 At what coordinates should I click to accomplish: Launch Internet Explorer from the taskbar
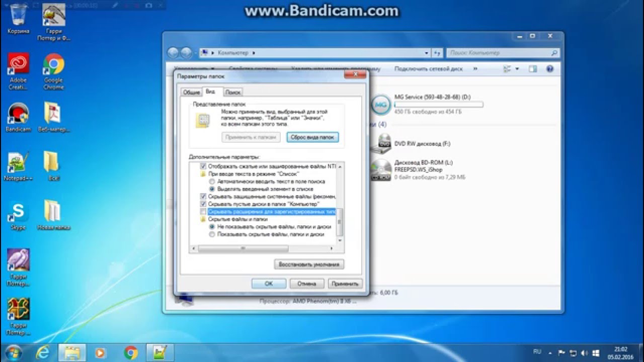tap(42, 352)
